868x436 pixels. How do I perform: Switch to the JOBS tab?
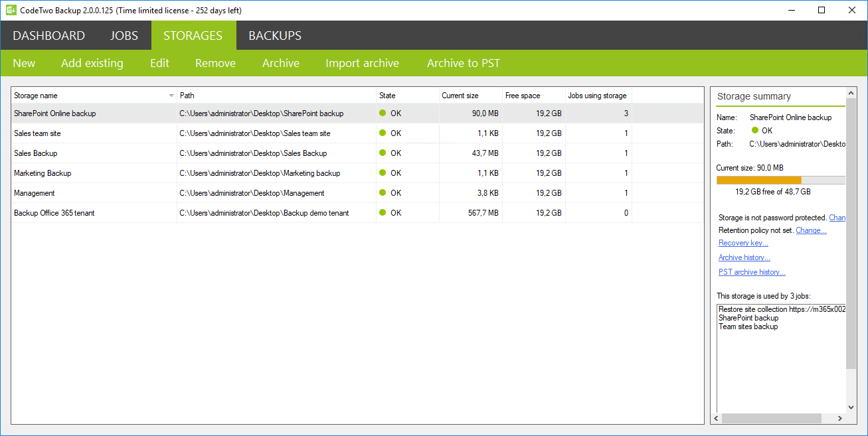[124, 36]
